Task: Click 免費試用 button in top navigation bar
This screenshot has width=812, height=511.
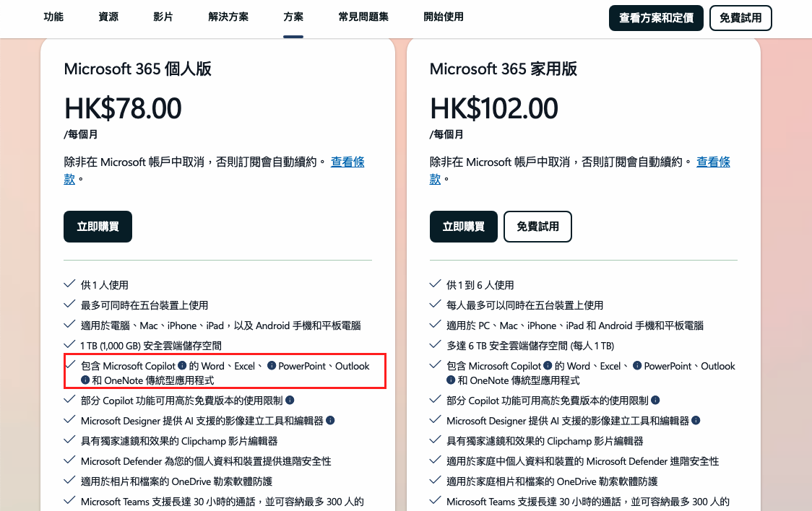Action: coord(740,18)
